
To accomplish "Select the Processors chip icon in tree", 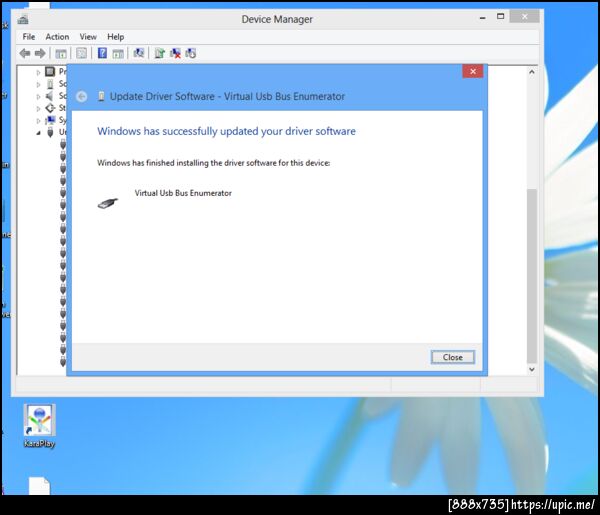I will (x=50, y=72).
